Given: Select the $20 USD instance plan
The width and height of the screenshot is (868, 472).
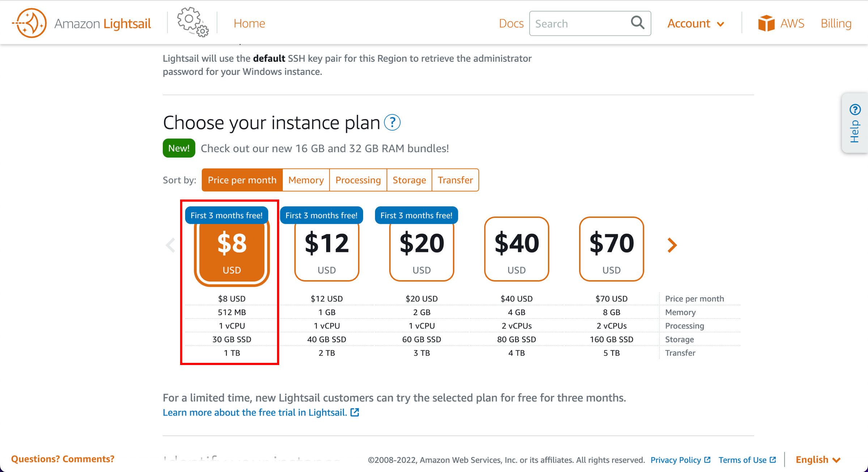Looking at the screenshot, I should 421,250.
